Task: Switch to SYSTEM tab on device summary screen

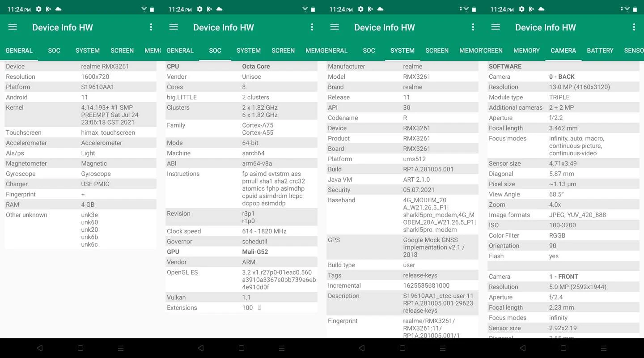Action: point(88,51)
